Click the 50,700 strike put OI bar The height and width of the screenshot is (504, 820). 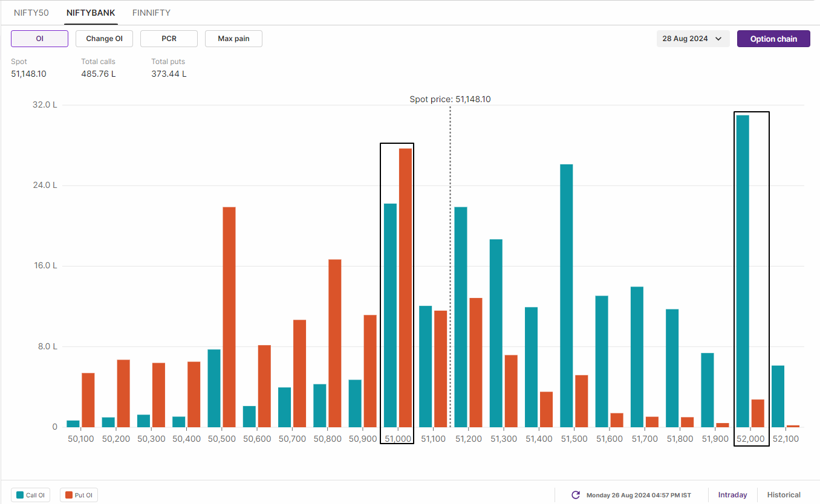[299, 373]
